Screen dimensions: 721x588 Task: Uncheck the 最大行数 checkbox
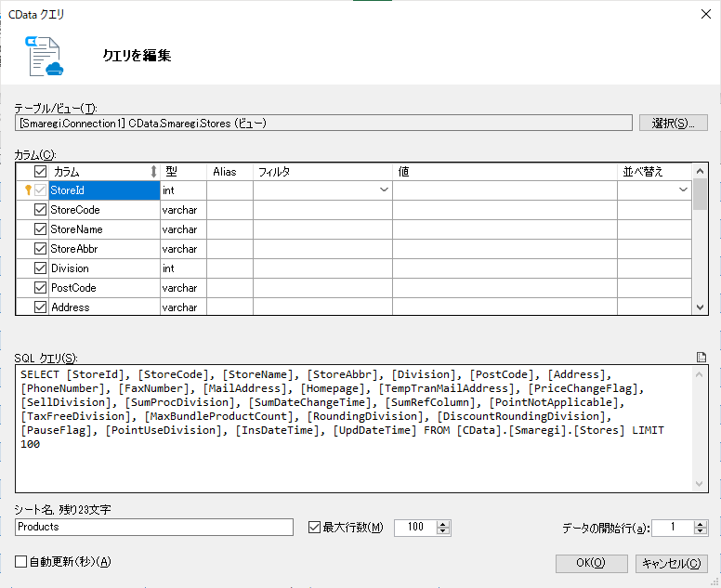314,527
